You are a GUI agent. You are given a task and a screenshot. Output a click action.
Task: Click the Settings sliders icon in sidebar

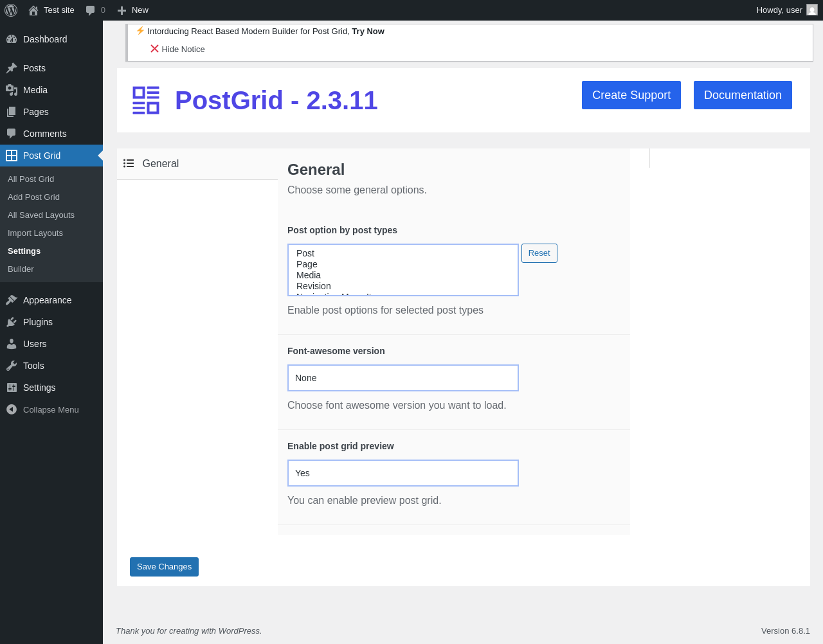pos(12,388)
